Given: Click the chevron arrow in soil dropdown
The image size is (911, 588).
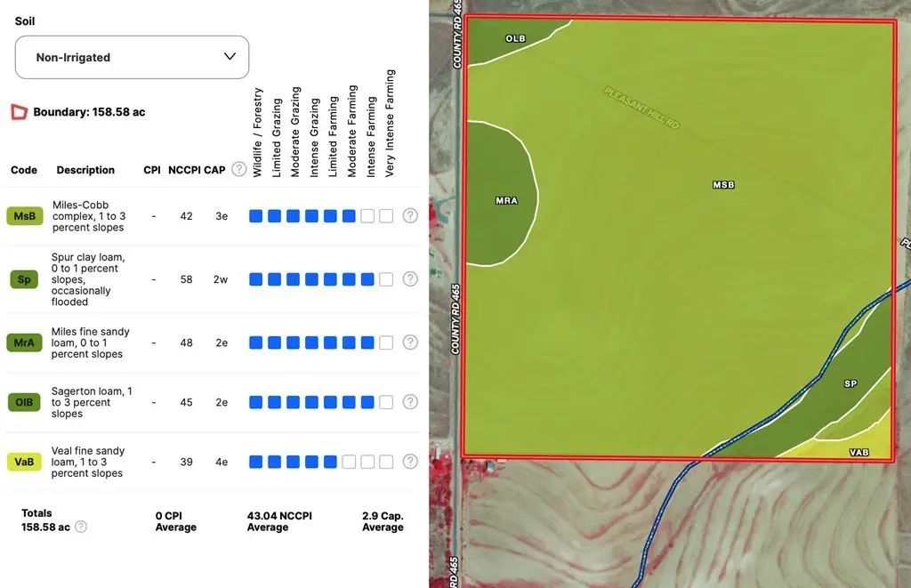Looking at the screenshot, I should pos(230,57).
